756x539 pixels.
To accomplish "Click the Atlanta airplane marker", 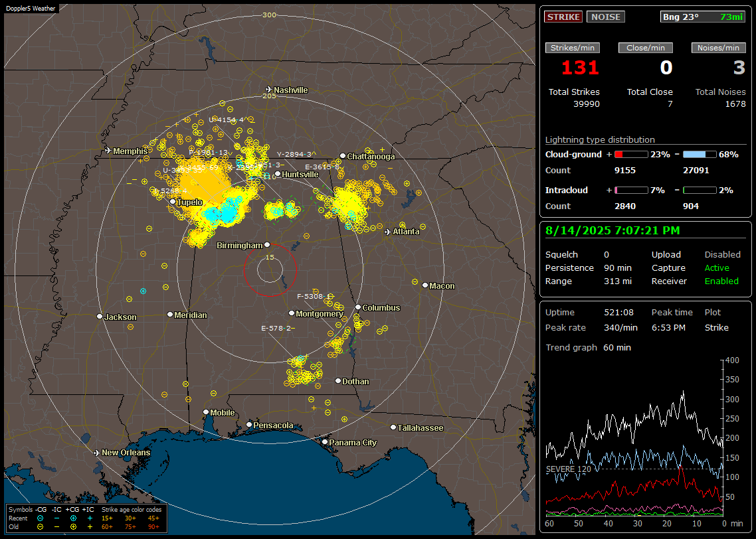I will (388, 232).
